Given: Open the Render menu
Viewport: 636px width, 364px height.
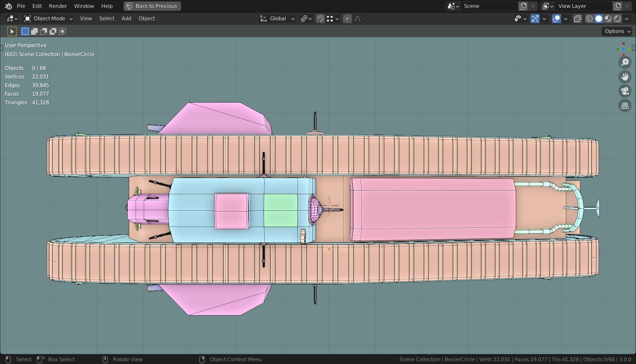Looking at the screenshot, I should tap(58, 6).
